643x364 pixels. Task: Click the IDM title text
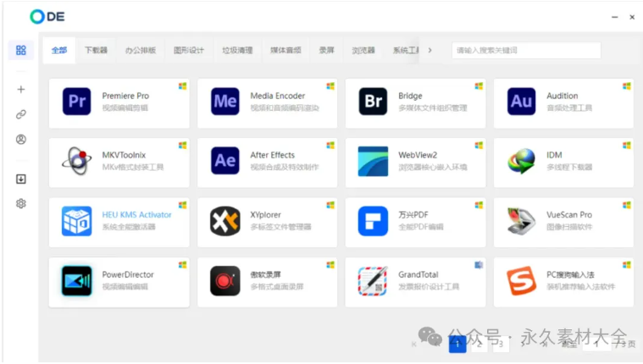click(x=554, y=155)
